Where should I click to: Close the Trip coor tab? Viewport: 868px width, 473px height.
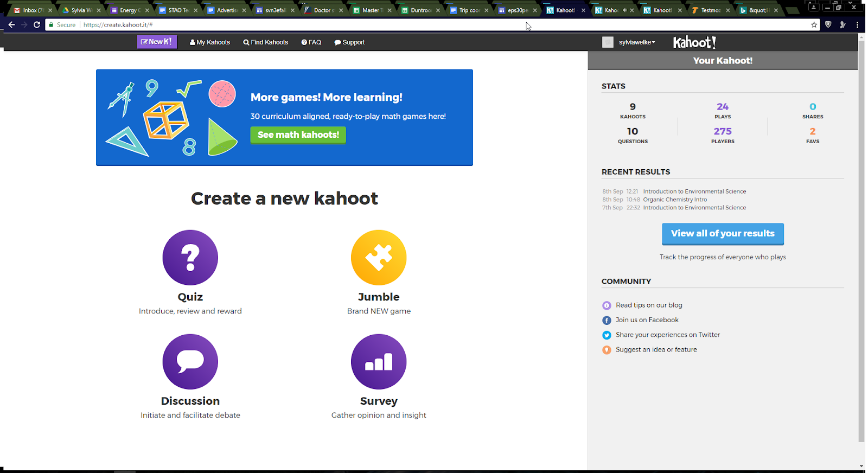click(486, 10)
